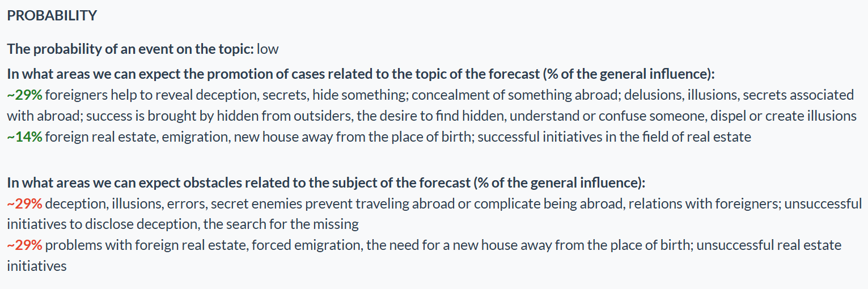This screenshot has height=289, width=868.
Task: Click the 'promotion of cases' heading line
Action: pyautogui.click(x=361, y=74)
